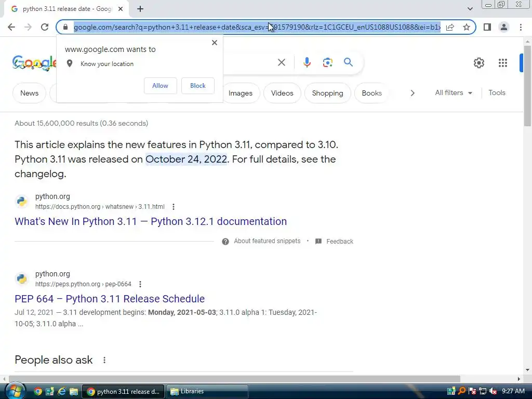Open What's New In Python 3.11 link

(x=151, y=221)
